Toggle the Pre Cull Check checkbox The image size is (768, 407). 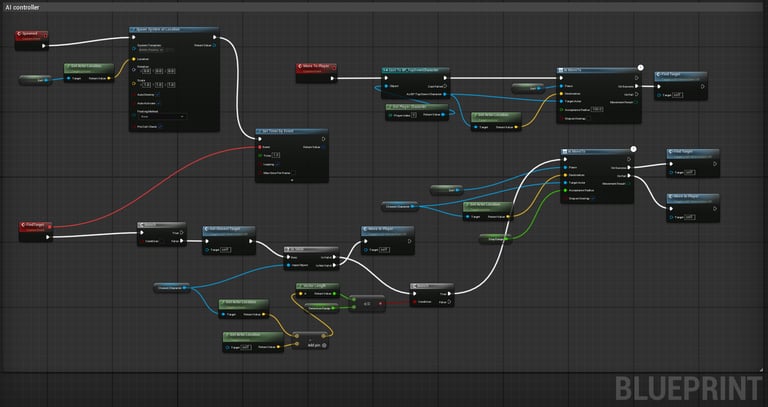pyautogui.click(x=161, y=126)
